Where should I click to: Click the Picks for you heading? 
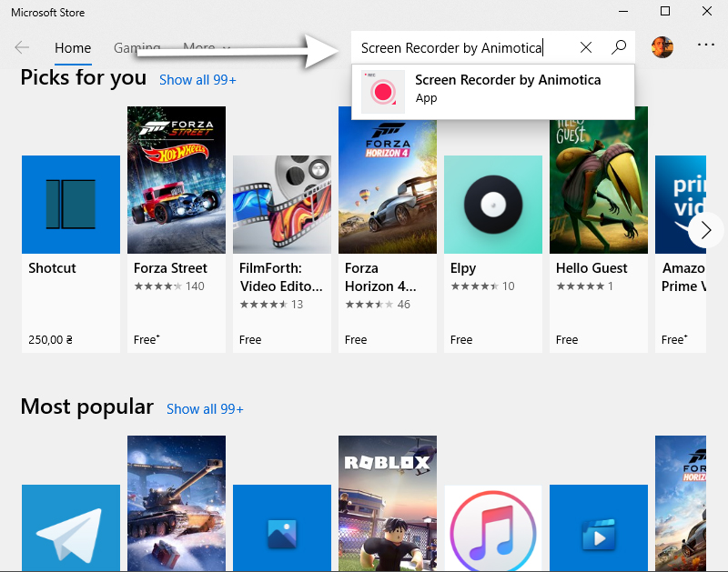pos(84,77)
